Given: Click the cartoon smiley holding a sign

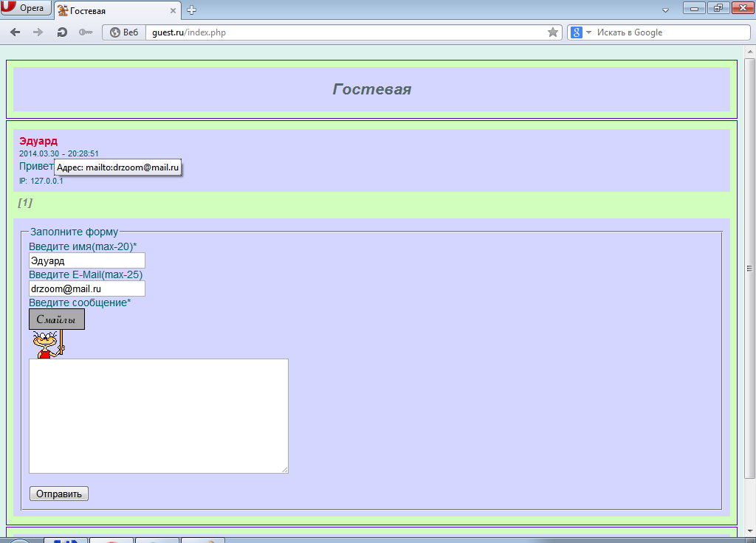Looking at the screenshot, I should [48, 344].
